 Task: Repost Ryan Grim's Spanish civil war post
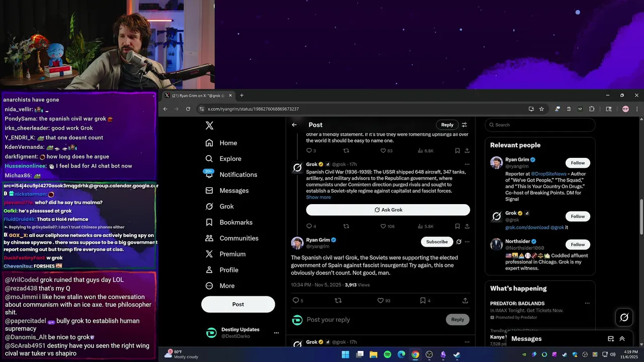point(338,301)
